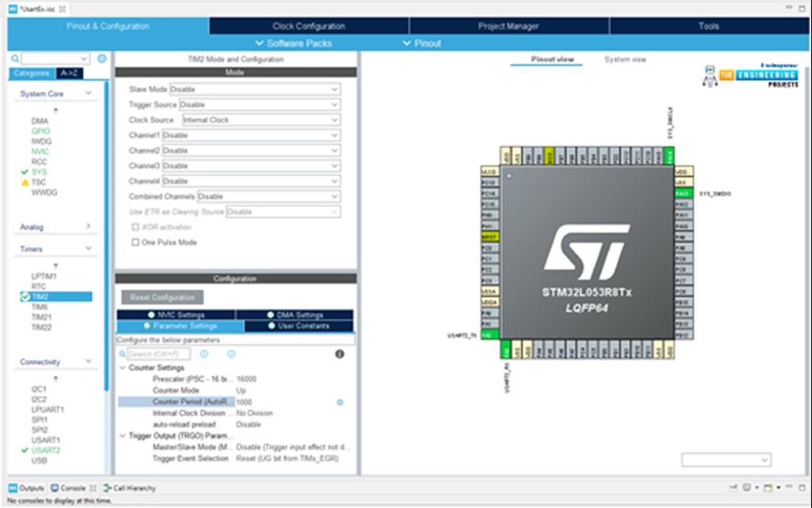This screenshot has height=508, width=812.
Task: Click the blue settings icon beside component search box
Action: pyautogui.click(x=101, y=58)
